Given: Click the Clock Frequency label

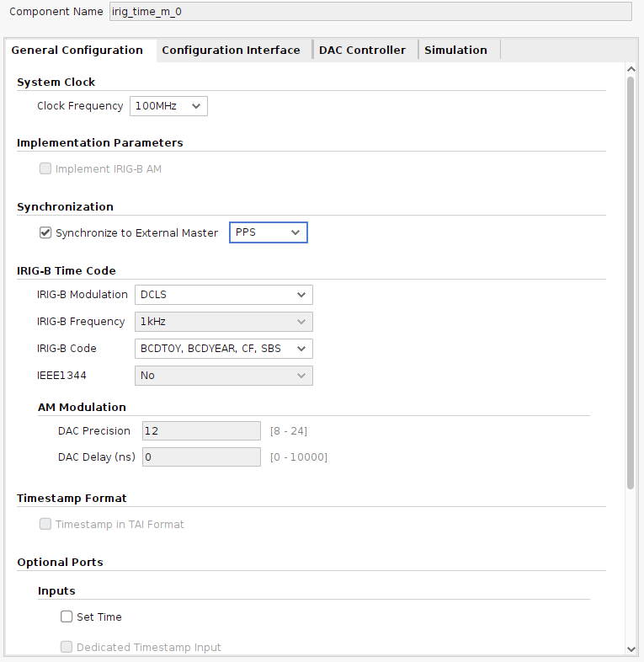Looking at the screenshot, I should point(80,106).
